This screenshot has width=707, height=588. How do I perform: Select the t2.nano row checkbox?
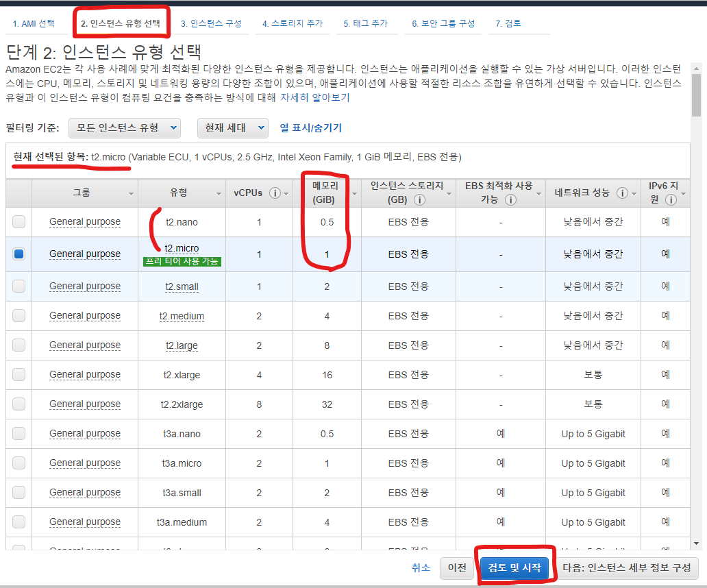pyautogui.click(x=19, y=222)
